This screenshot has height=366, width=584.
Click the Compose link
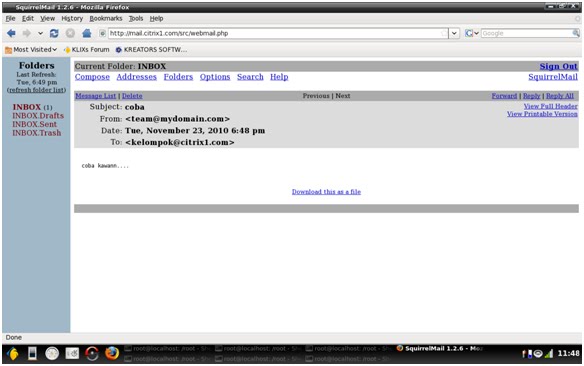(x=92, y=77)
